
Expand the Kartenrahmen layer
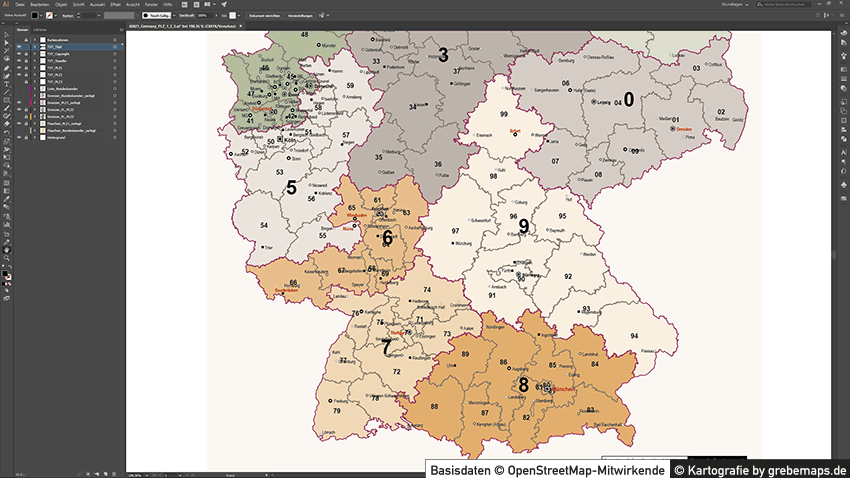click(x=35, y=40)
